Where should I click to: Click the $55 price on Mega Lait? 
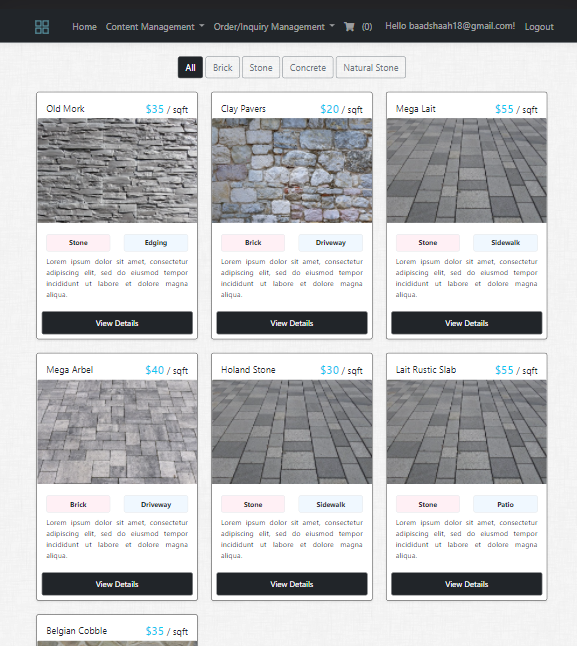pyautogui.click(x=504, y=109)
